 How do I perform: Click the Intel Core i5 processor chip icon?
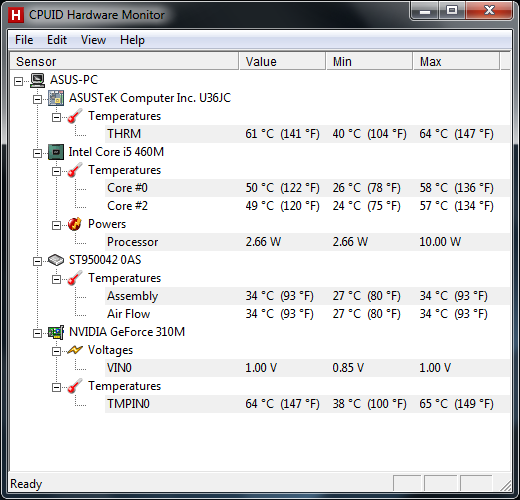click(56, 152)
